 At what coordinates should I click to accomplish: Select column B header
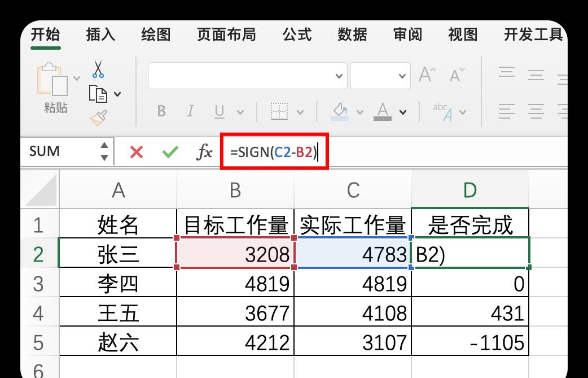point(235,189)
